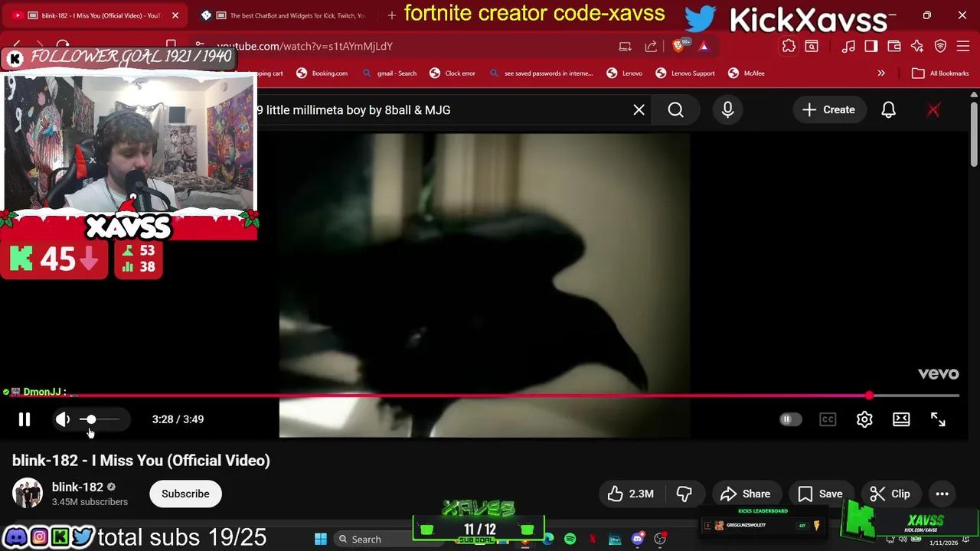980x551 pixels.
Task: Subscribe to blink-182 channel
Action: coord(185,494)
